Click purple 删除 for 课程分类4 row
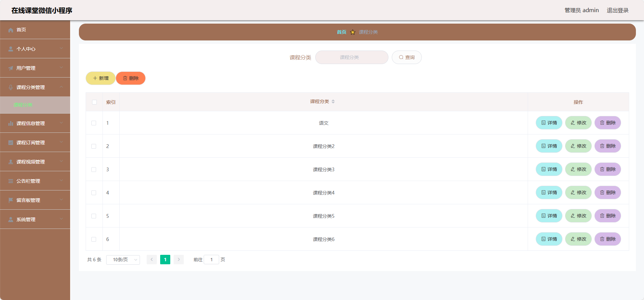This screenshot has height=300, width=644. coord(608,192)
